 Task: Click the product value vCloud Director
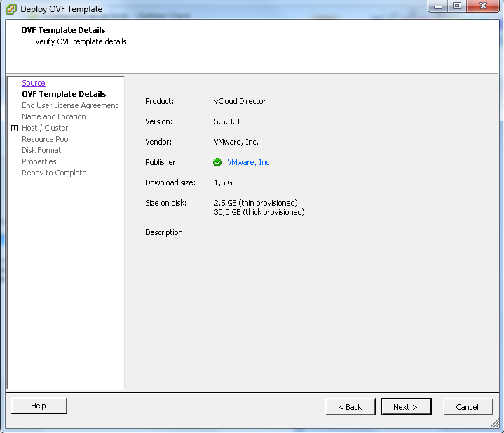(240, 101)
